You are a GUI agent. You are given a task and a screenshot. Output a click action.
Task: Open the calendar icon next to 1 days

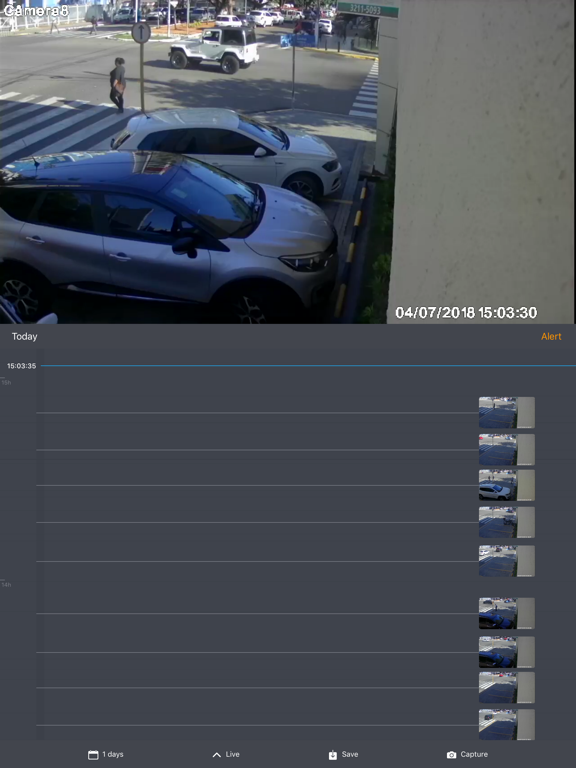click(x=93, y=755)
